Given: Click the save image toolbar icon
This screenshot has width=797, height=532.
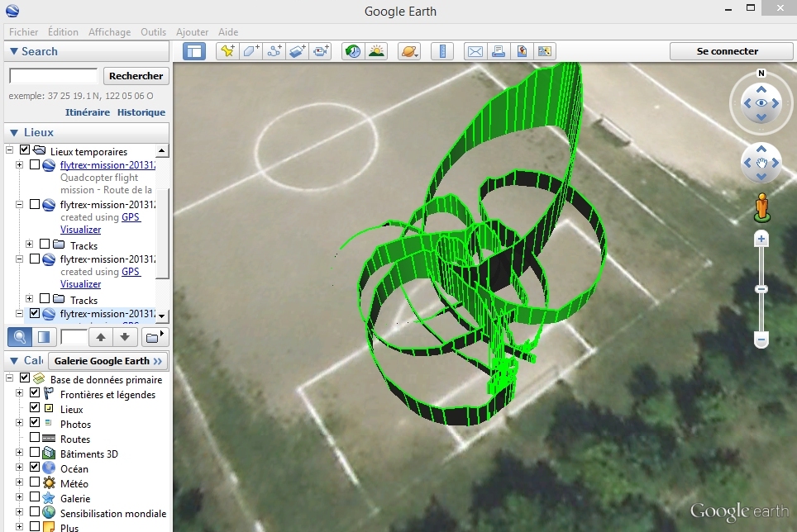Looking at the screenshot, I should pos(522,51).
